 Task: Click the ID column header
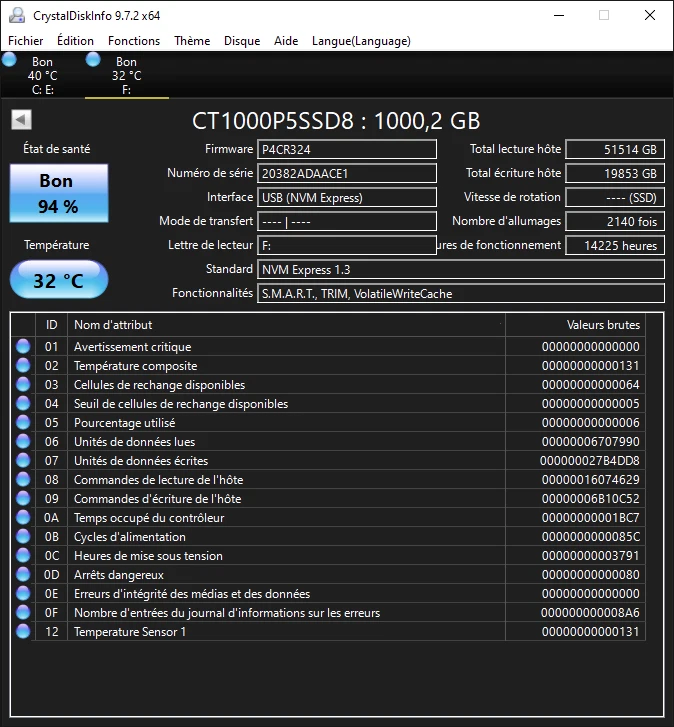51,325
